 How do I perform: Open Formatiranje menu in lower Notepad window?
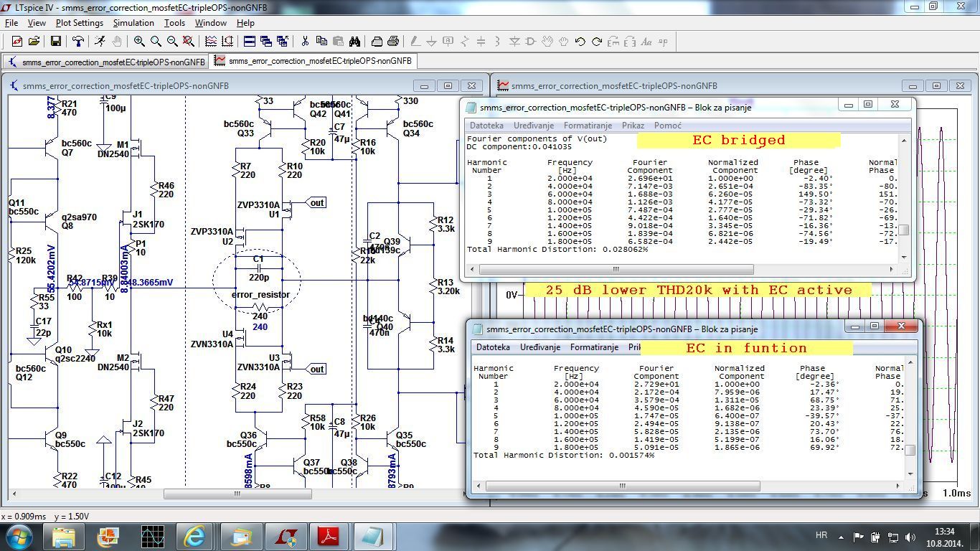tap(594, 347)
